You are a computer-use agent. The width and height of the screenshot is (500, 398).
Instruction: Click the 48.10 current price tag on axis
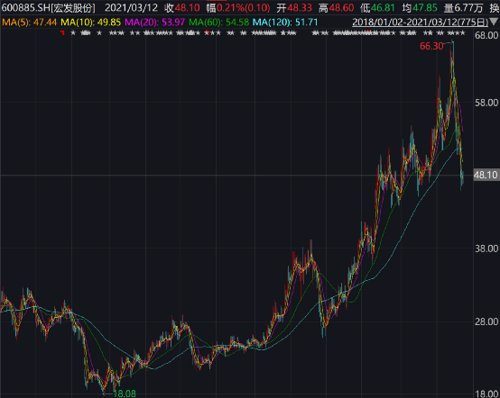pos(486,175)
